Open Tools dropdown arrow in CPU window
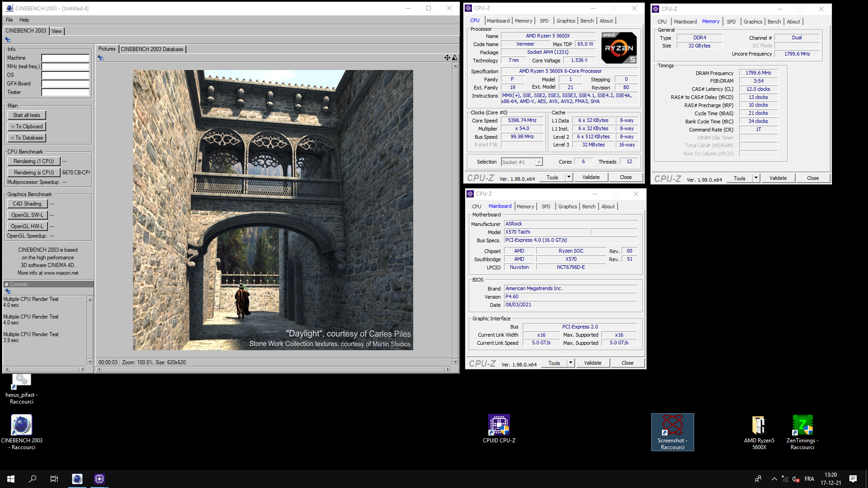This screenshot has width=868, height=488. pos(569,177)
